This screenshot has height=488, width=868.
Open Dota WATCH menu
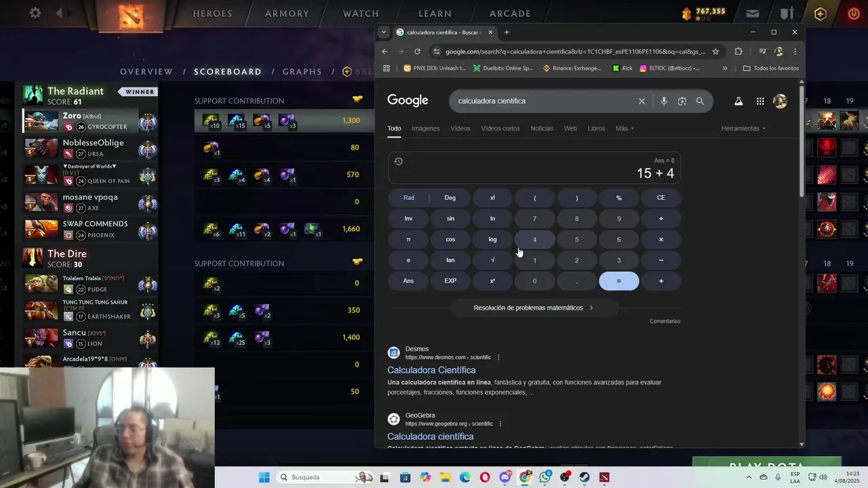click(x=361, y=14)
